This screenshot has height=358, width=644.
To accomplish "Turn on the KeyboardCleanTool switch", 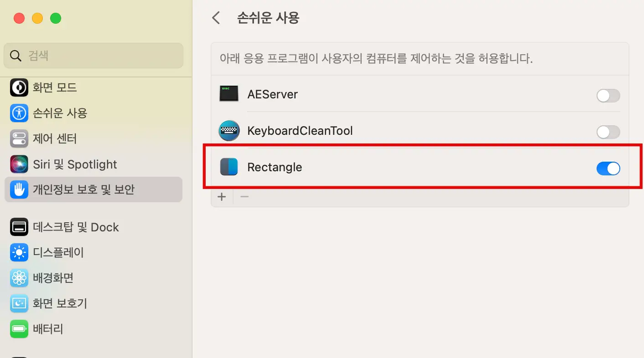I will pos(608,132).
